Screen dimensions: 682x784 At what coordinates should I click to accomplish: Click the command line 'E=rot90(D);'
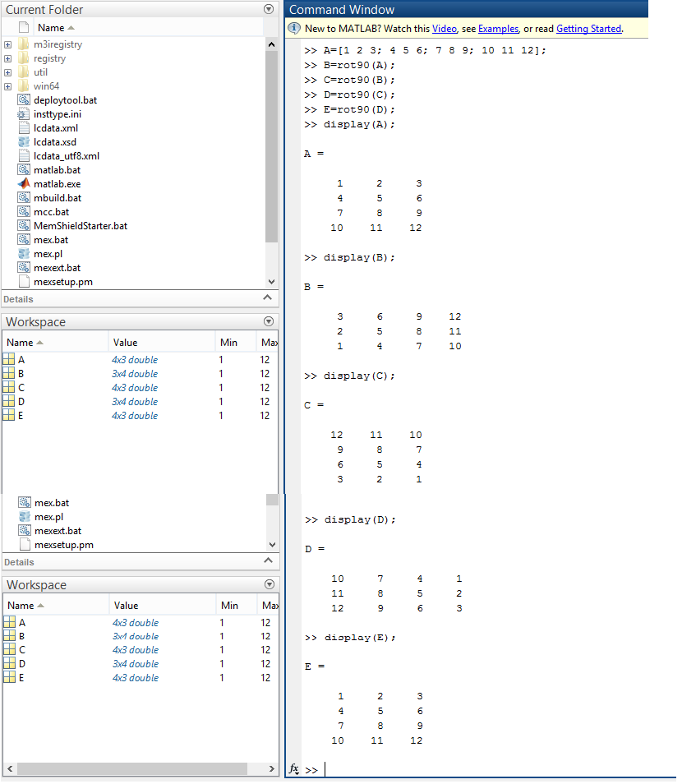click(x=359, y=109)
